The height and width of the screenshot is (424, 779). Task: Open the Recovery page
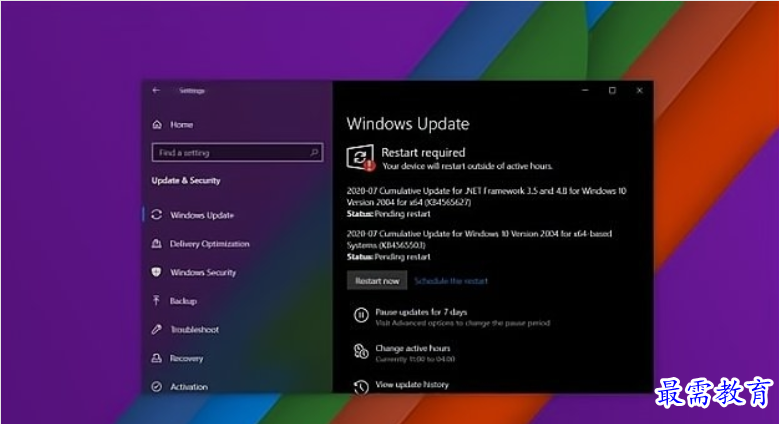186,358
